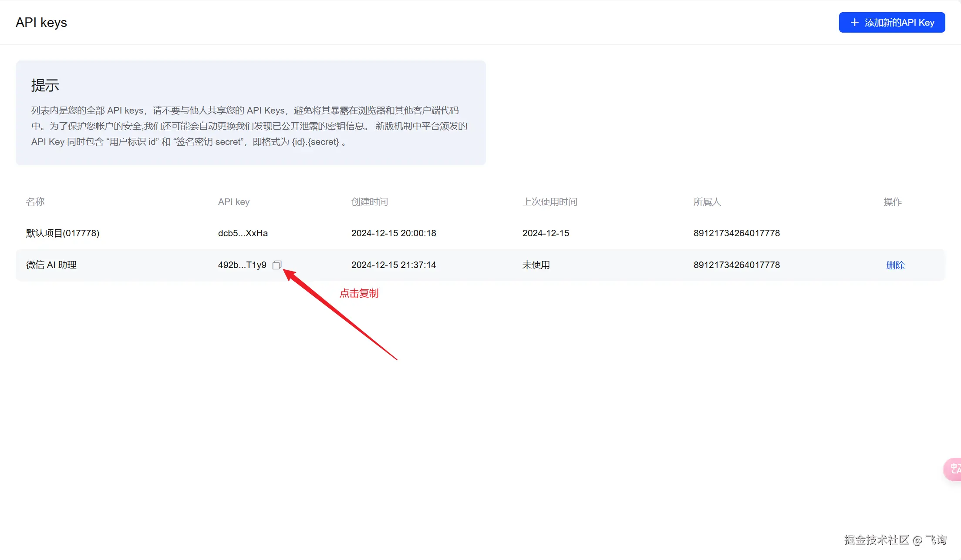Copy the 492b...T1y9 API key

(x=277, y=265)
